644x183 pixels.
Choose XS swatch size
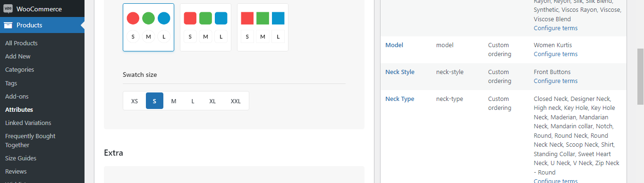point(135,101)
